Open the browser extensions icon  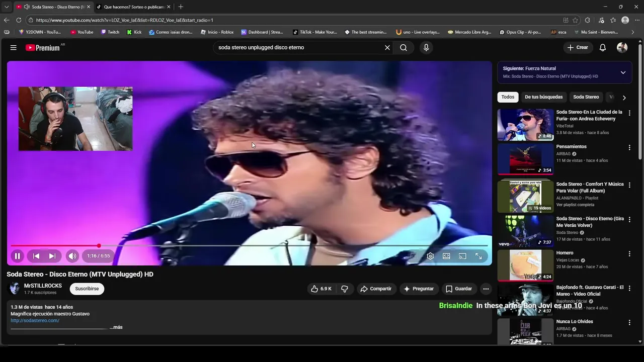pyautogui.click(x=588, y=20)
